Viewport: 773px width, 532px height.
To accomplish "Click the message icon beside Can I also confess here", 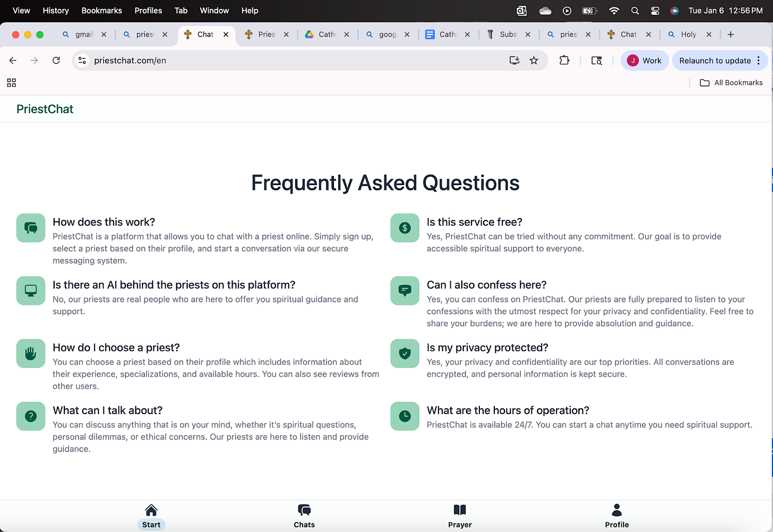I will pos(405,291).
